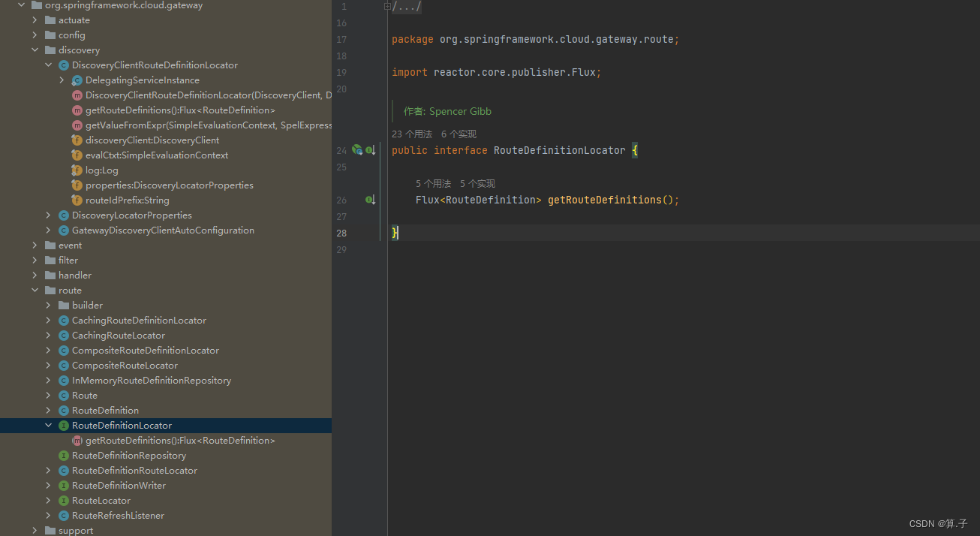Collapse the RouteDefinitionLocator tree node
The width and height of the screenshot is (980, 536).
[x=48, y=426]
